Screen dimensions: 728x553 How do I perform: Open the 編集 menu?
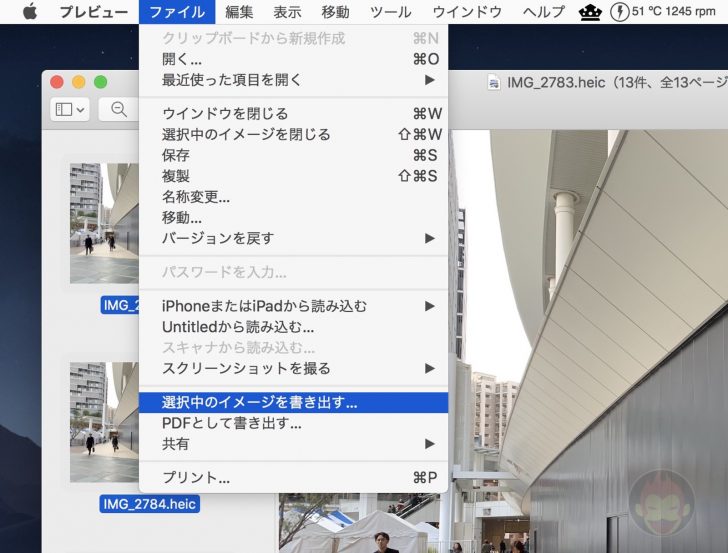239,12
